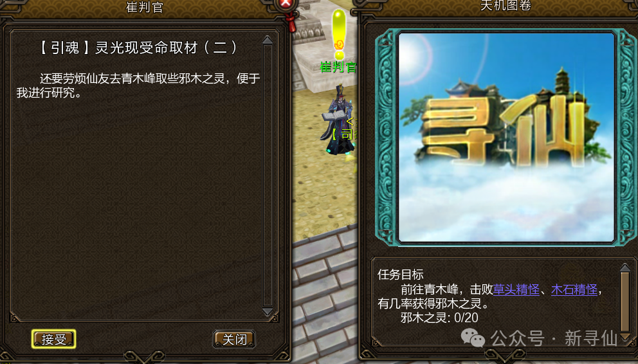The width and height of the screenshot is (638, 364).
Task: Click the 任务目标 panel scrollbar thumb
Action: pyautogui.click(x=625, y=302)
